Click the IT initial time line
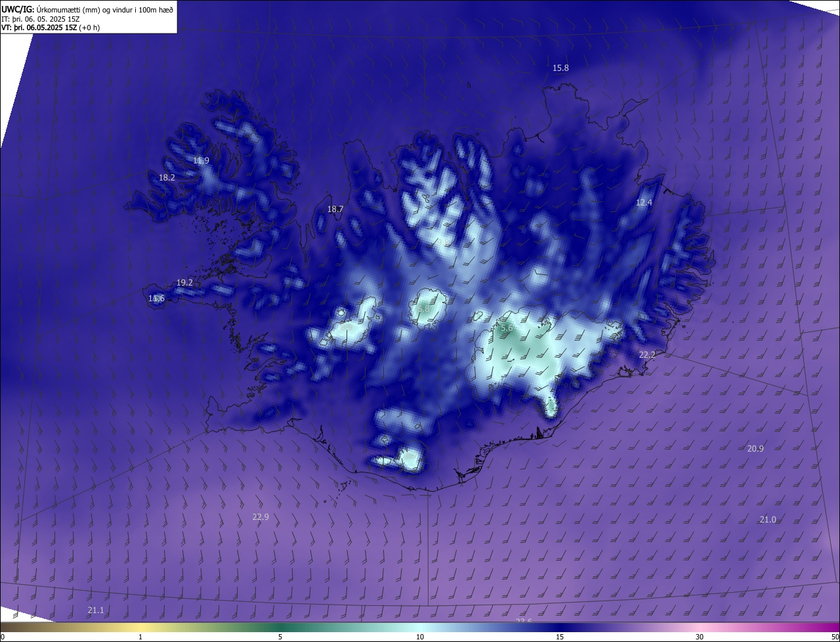This screenshot has width=840, height=642. tap(41, 18)
